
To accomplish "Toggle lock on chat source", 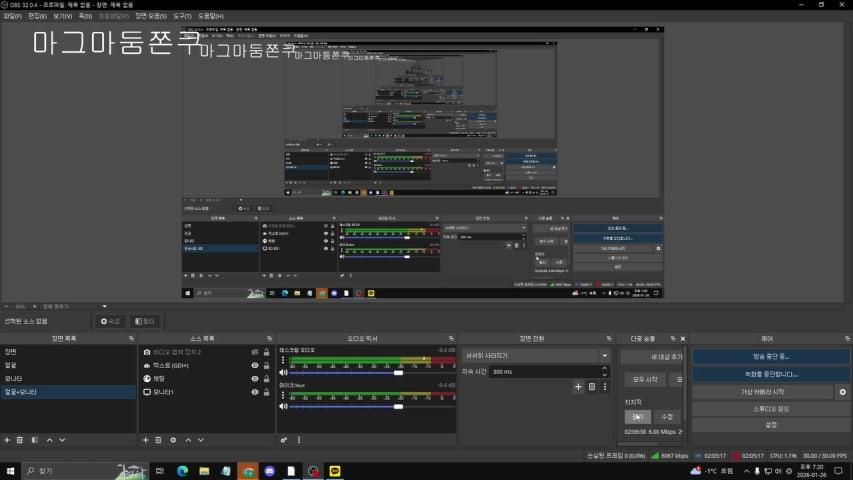I will click(267, 378).
